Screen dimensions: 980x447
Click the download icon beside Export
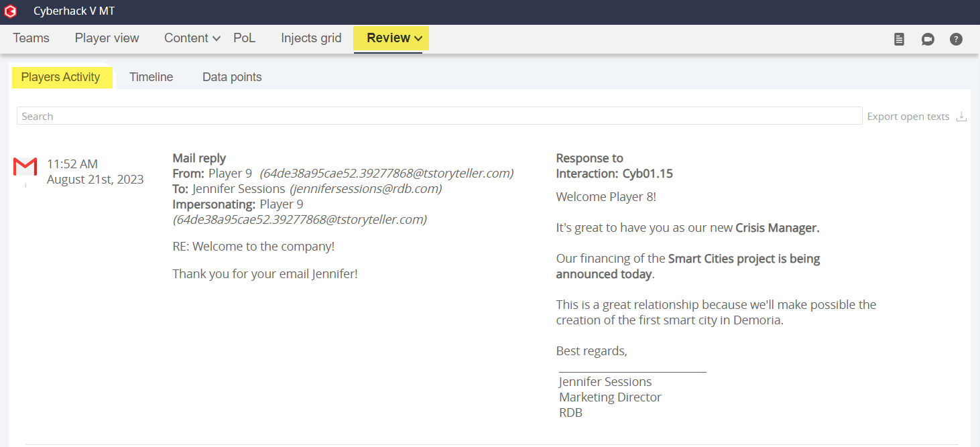(x=961, y=117)
